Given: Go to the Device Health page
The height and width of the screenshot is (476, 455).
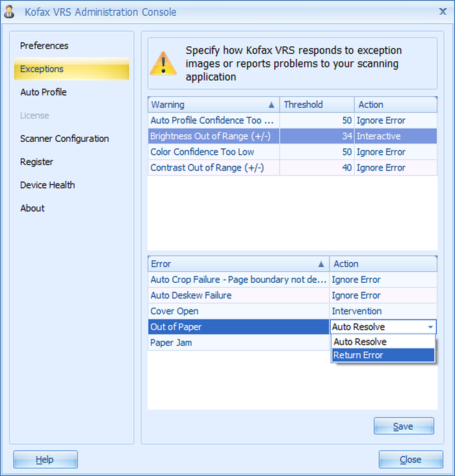Looking at the screenshot, I should (47, 185).
